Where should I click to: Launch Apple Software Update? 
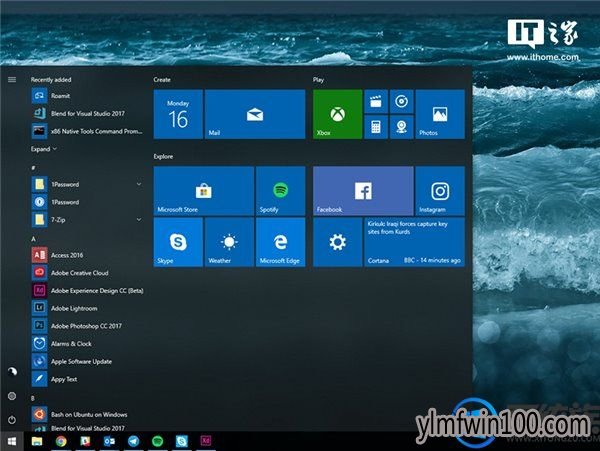coord(87,361)
